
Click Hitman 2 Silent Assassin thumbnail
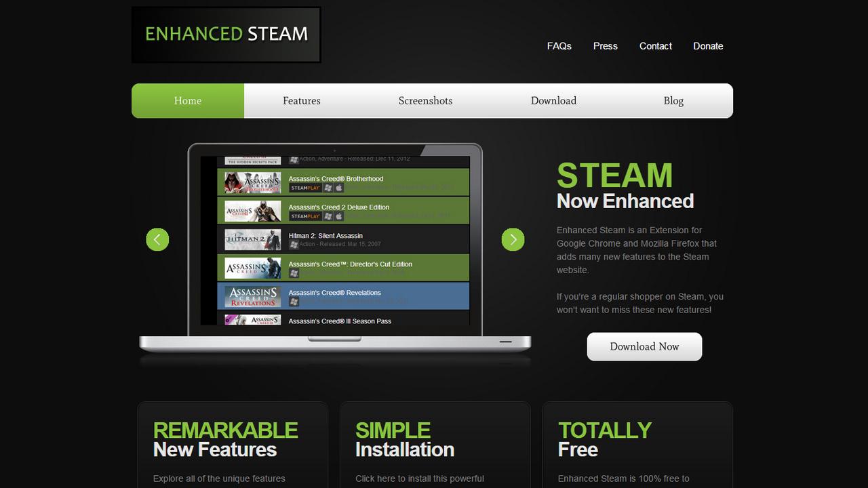point(253,240)
